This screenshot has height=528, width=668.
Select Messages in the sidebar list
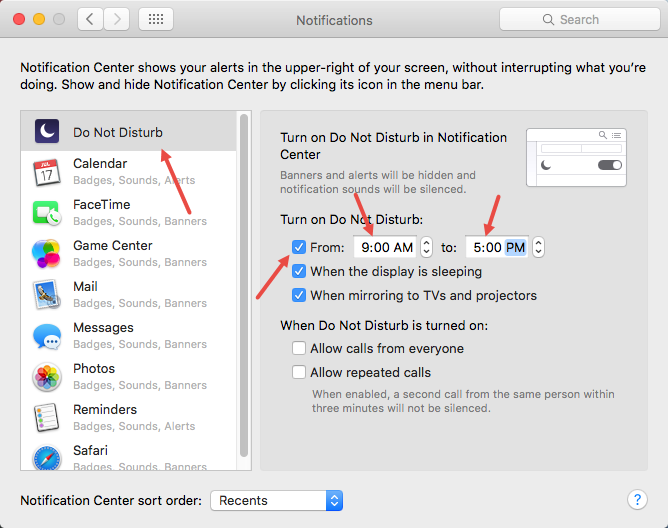(x=128, y=335)
